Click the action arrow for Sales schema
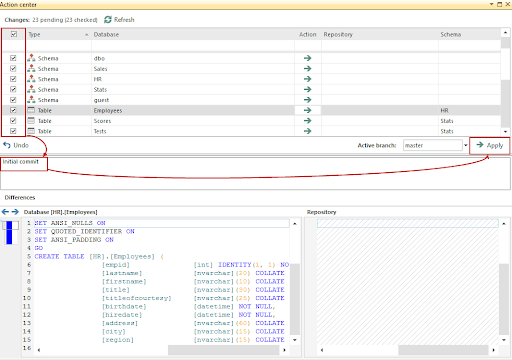This screenshot has width=512, height=360. [307, 68]
